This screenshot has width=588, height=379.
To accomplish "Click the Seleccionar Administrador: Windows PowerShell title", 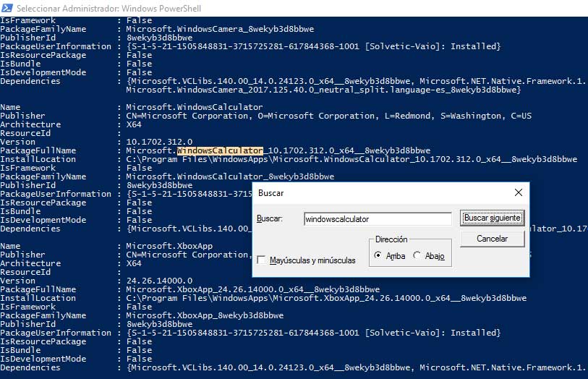I will coord(108,8).
